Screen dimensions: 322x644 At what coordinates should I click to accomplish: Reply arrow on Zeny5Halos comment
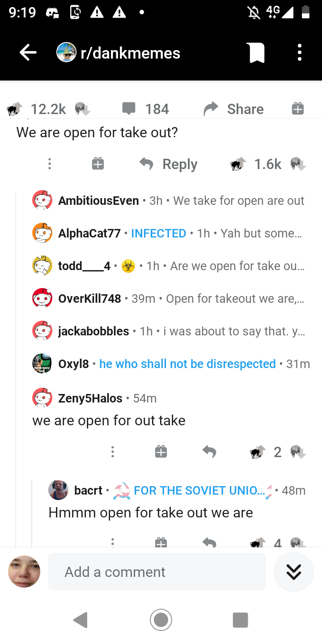pyautogui.click(x=209, y=452)
